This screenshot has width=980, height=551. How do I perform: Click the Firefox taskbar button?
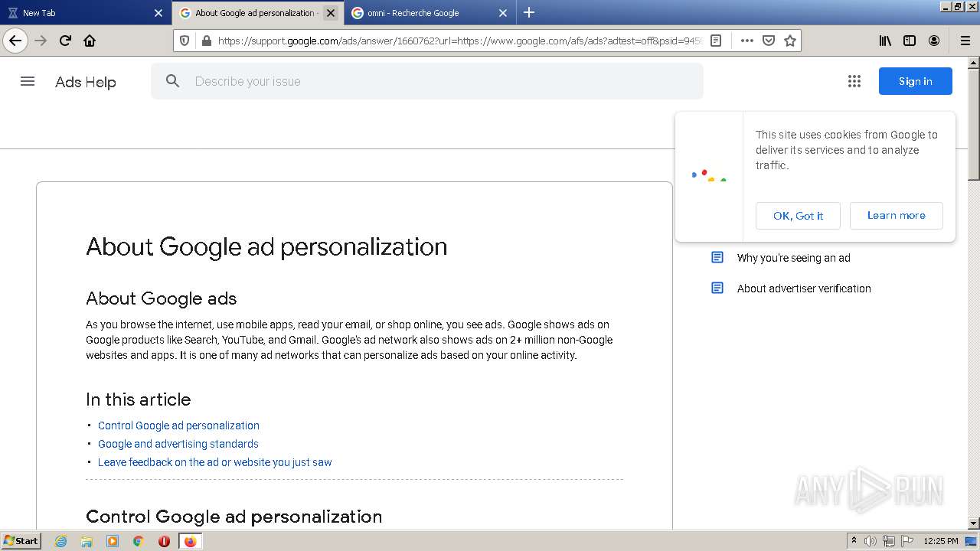coord(190,541)
